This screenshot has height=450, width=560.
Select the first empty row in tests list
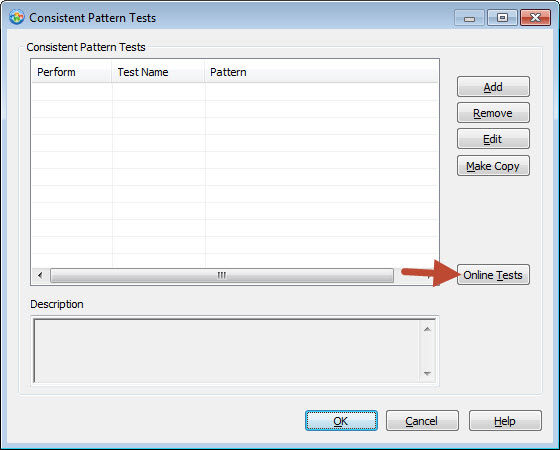pyautogui.click(x=235, y=92)
